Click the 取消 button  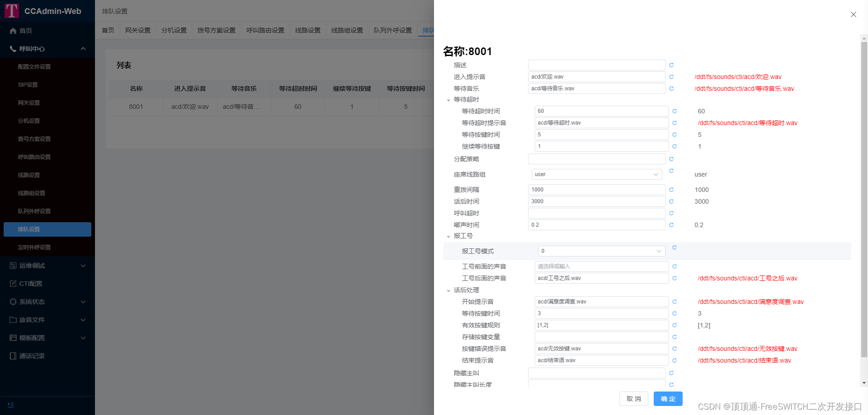point(634,399)
